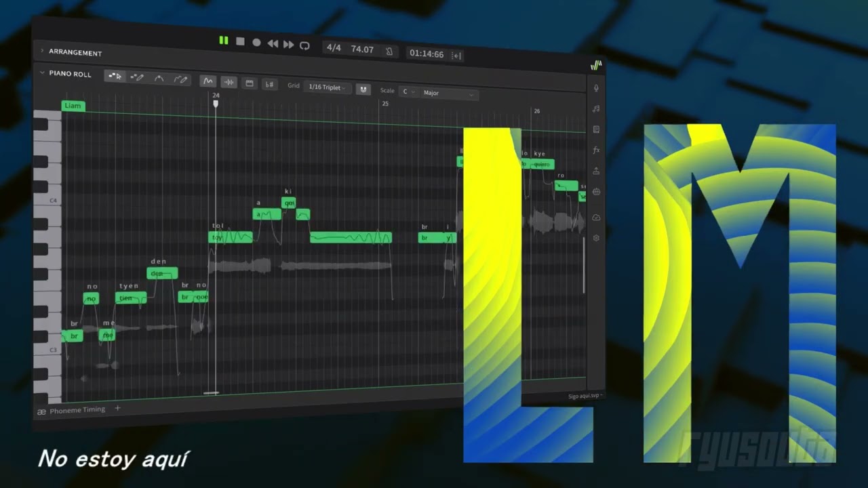Click the Liam track label
Screen dimensions: 868x488
pos(73,106)
